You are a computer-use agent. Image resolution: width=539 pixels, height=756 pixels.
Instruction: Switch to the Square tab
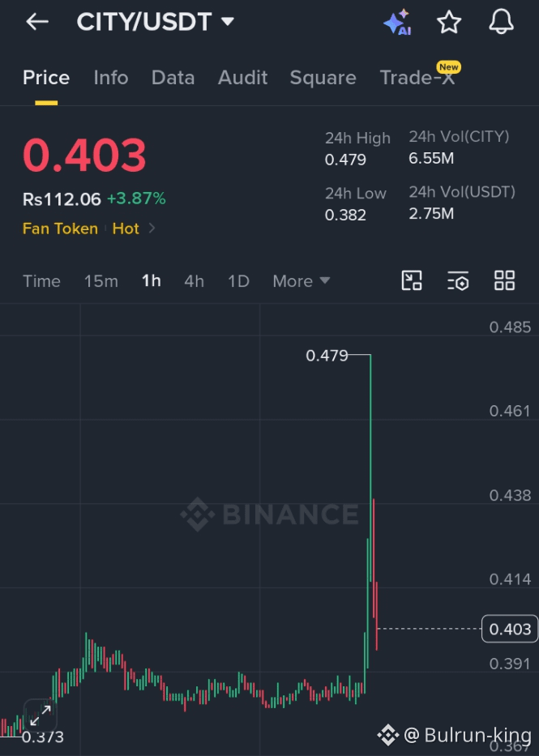click(323, 78)
